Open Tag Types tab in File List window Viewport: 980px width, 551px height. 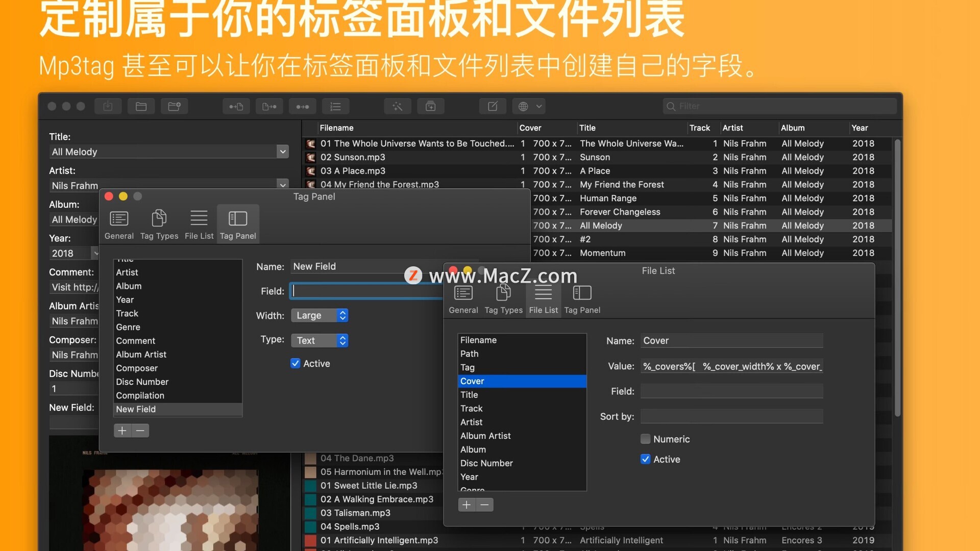pos(503,299)
